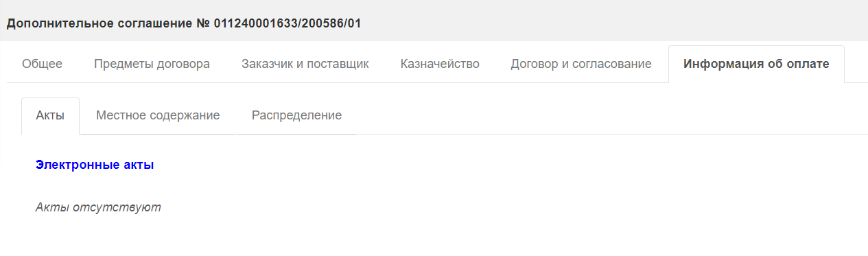Click the word соглашение in the title
The height and width of the screenshot is (256, 868).
tap(150, 23)
